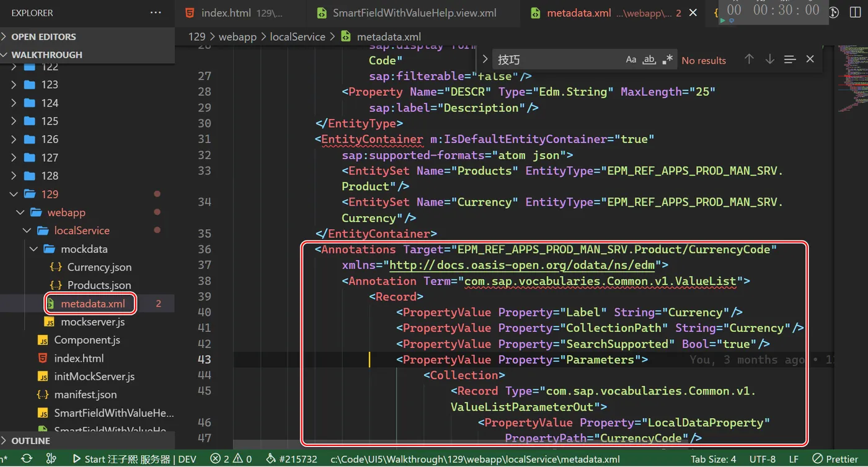This screenshot has height=467, width=868.
Task: Switch to the index.html tab
Action: [x=241, y=13]
